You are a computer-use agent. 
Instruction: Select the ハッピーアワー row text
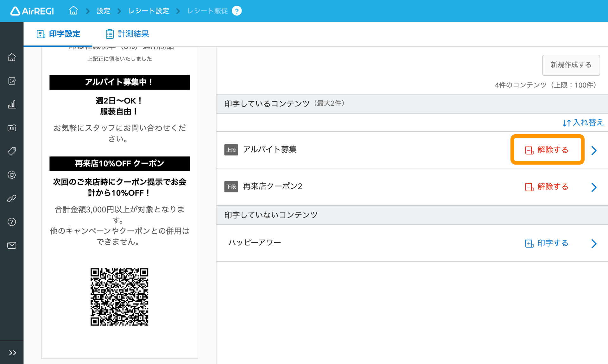(255, 242)
